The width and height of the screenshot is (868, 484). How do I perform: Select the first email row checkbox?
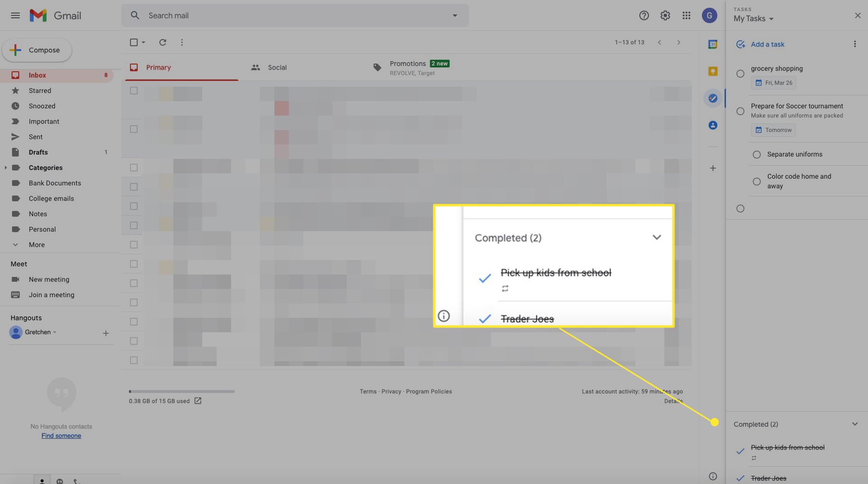pyautogui.click(x=134, y=91)
